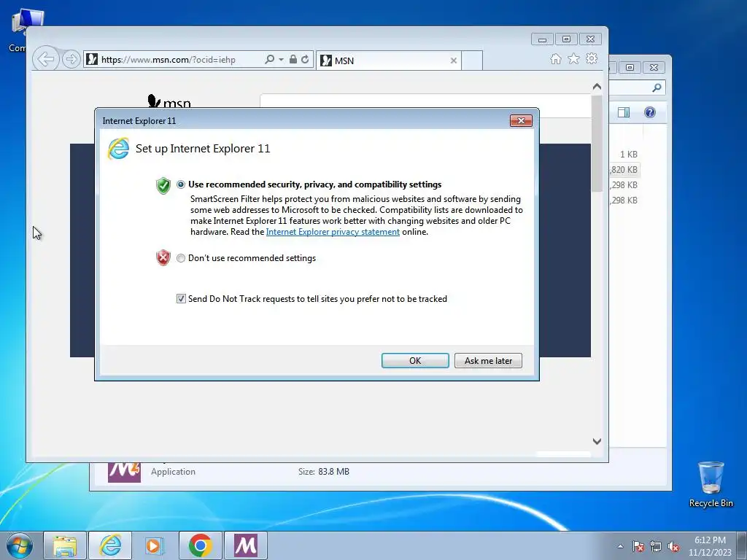Viewport: 747px width, 560px height.
Task: Open the clock showing 6:12 PM
Action: pos(709,545)
